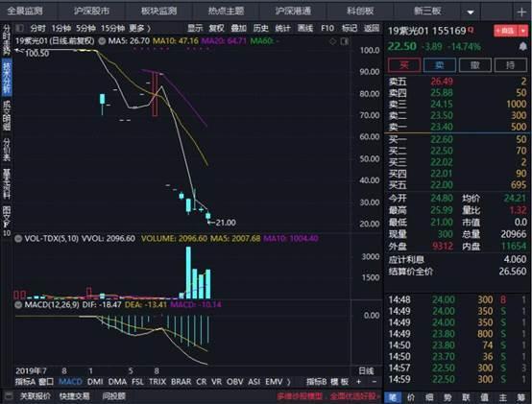Open the 科创板 tab

tap(360, 12)
